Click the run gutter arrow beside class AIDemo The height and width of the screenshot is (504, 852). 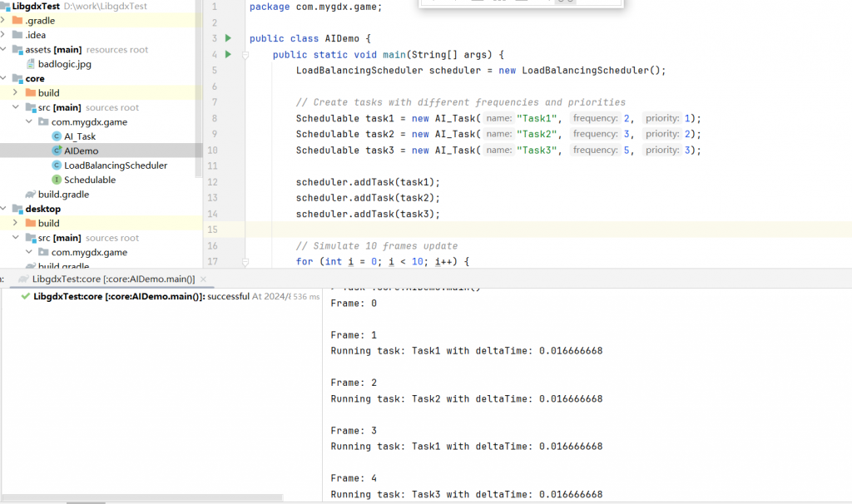point(228,38)
